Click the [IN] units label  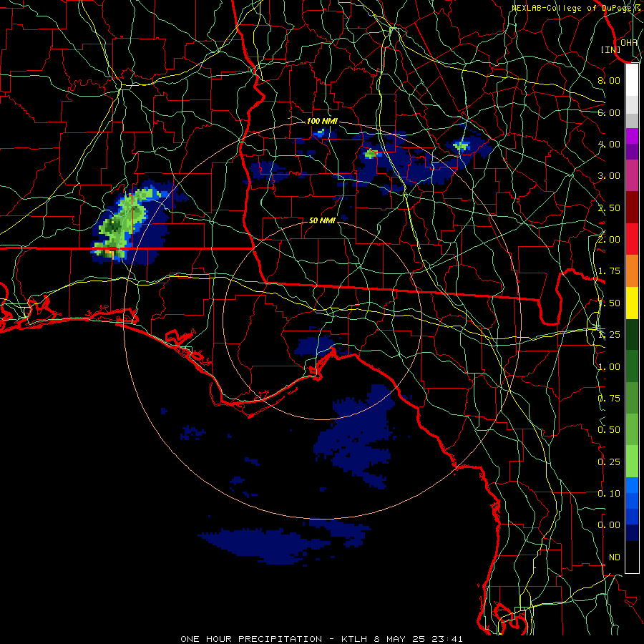611,49
